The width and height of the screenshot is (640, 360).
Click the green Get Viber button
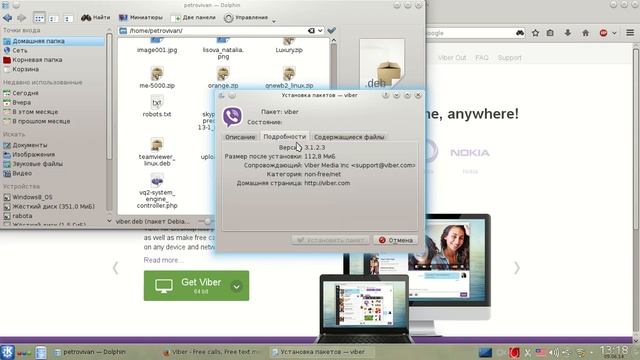point(196,286)
